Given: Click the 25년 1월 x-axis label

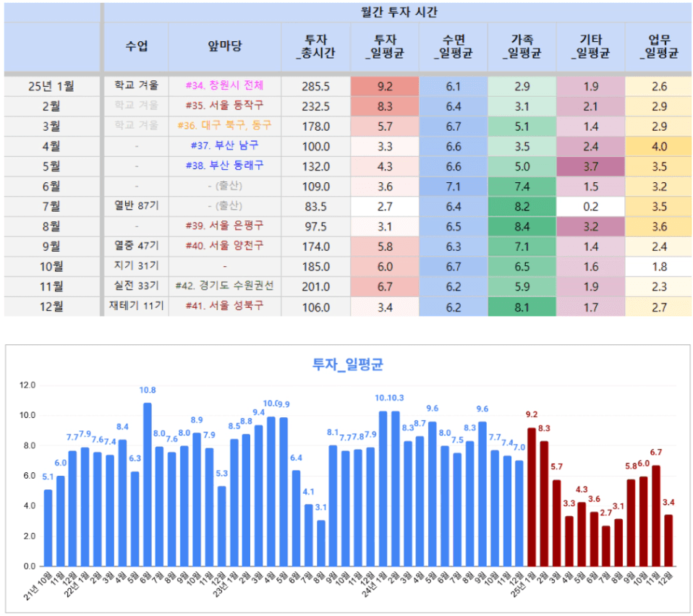Looking at the screenshot, I should (523, 585).
